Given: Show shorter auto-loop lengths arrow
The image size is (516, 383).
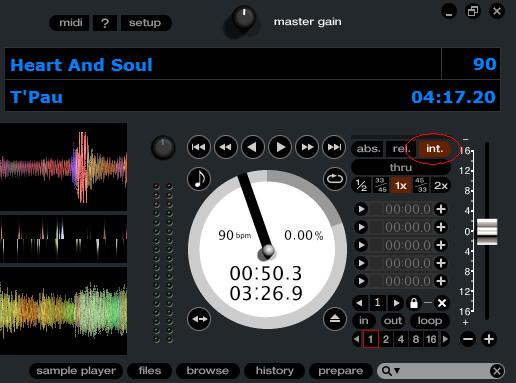Looking at the screenshot, I should click(x=356, y=339).
